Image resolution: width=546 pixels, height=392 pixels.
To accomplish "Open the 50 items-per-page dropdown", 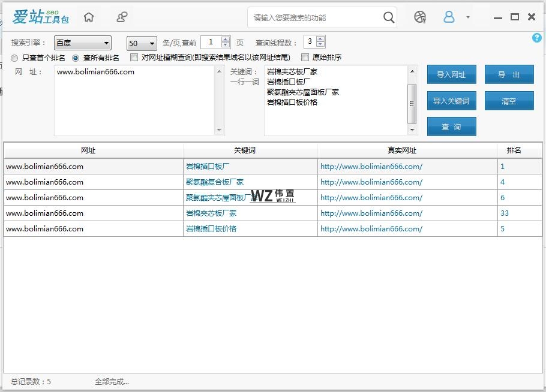I will click(x=141, y=43).
